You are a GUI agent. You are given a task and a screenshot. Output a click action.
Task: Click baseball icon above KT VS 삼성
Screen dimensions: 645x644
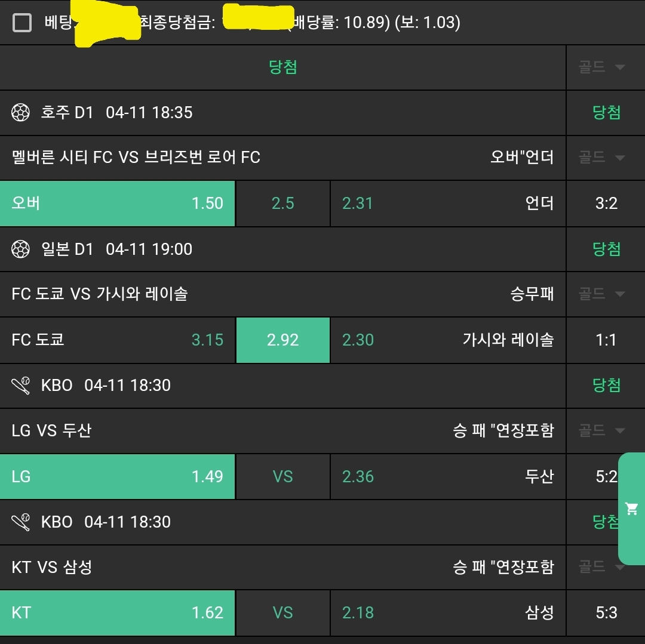click(21, 522)
